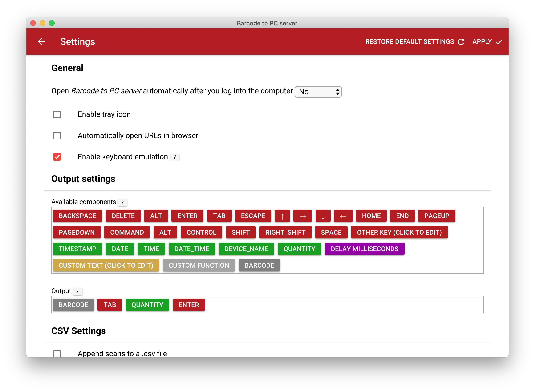Click QUANTITY in the Output box

point(147,305)
